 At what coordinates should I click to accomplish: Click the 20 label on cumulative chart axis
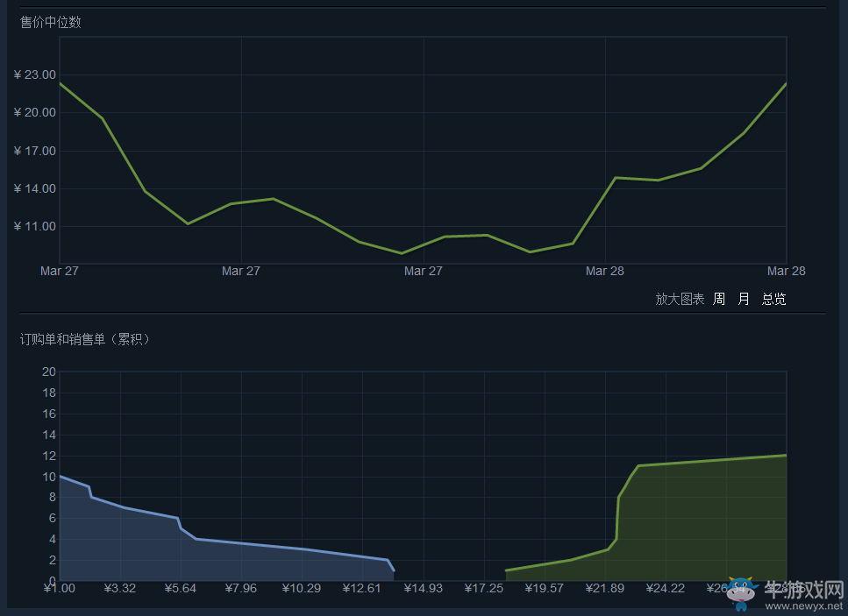point(49,372)
